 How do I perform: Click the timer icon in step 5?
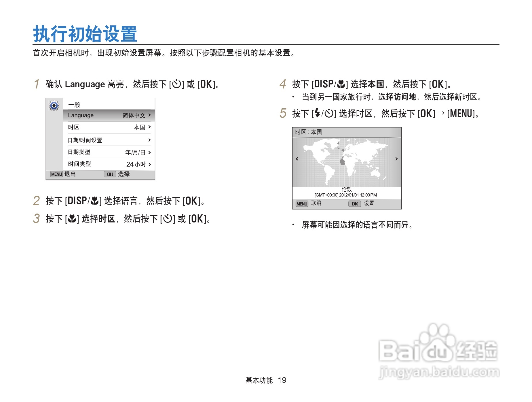click(x=329, y=113)
